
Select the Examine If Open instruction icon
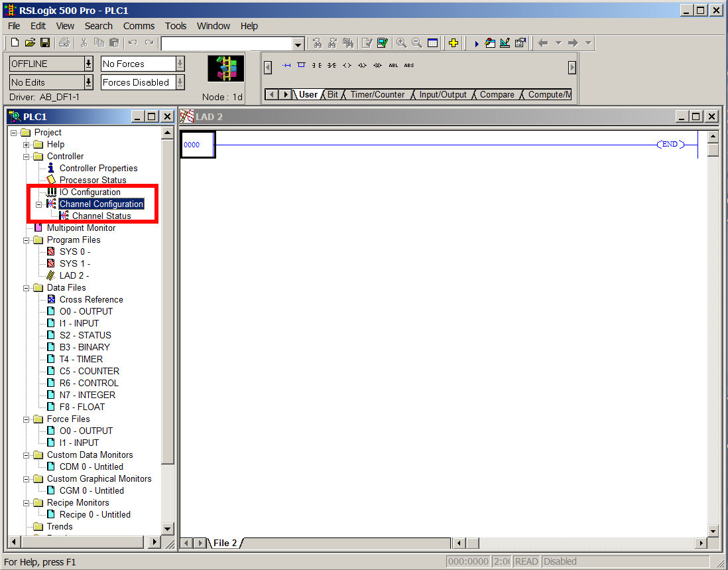click(x=332, y=65)
